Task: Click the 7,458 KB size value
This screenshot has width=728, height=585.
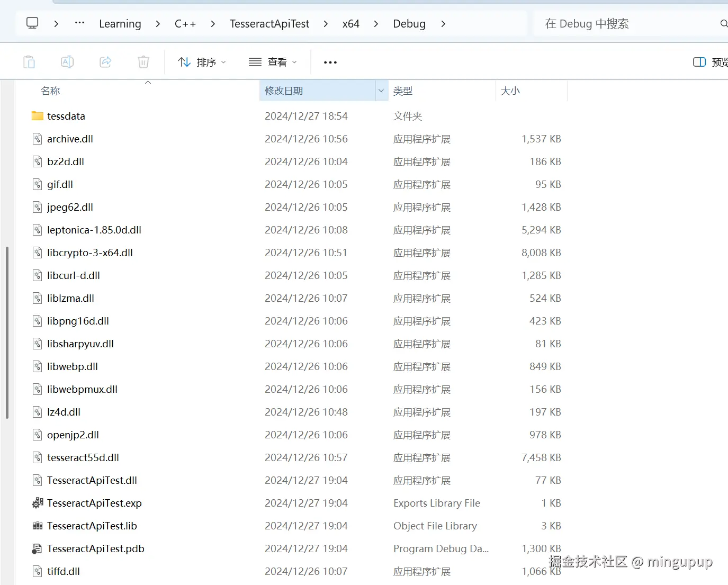Action: (541, 457)
